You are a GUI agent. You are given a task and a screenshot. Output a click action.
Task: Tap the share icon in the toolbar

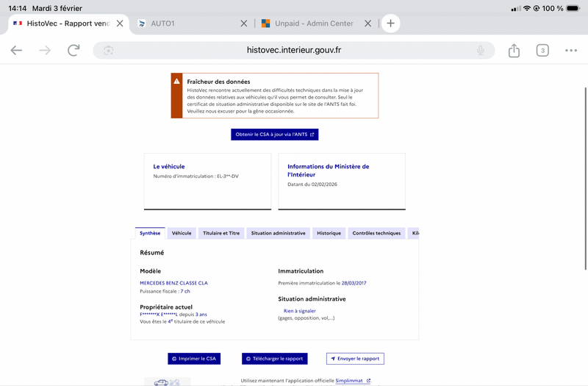514,50
